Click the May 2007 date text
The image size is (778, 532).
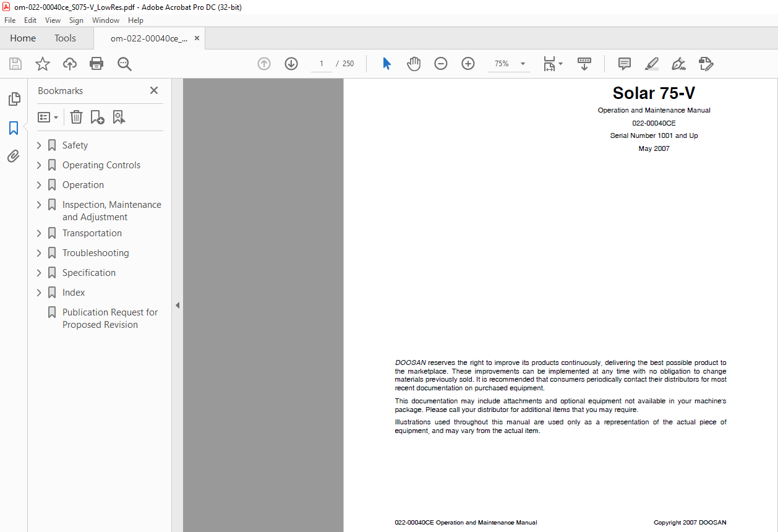[654, 148]
